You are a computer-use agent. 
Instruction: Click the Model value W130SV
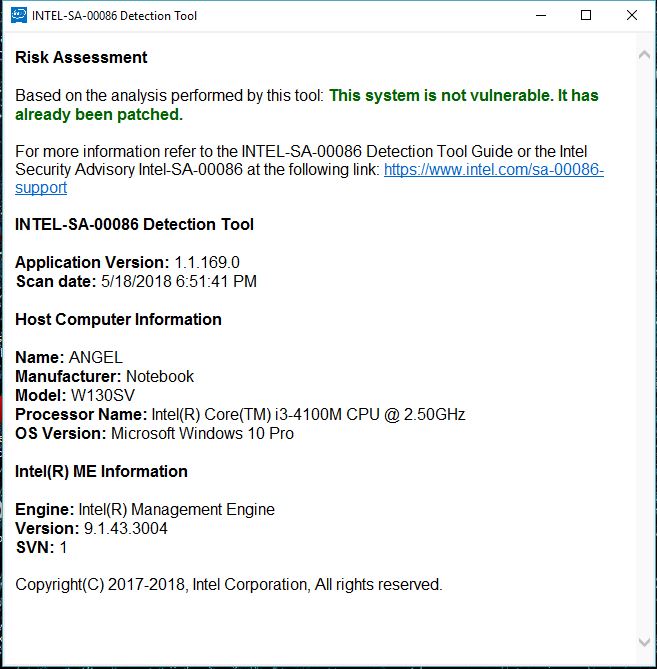(102, 396)
